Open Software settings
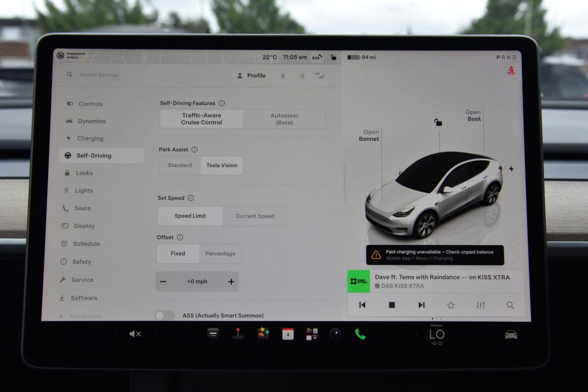 tap(78, 298)
